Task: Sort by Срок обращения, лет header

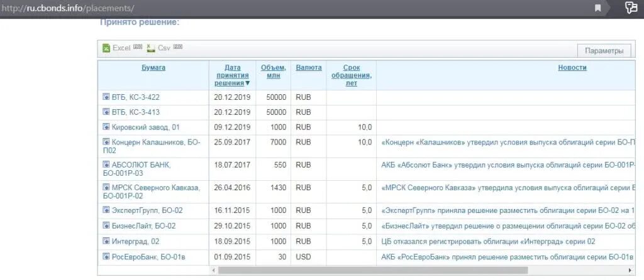Action: [351, 75]
